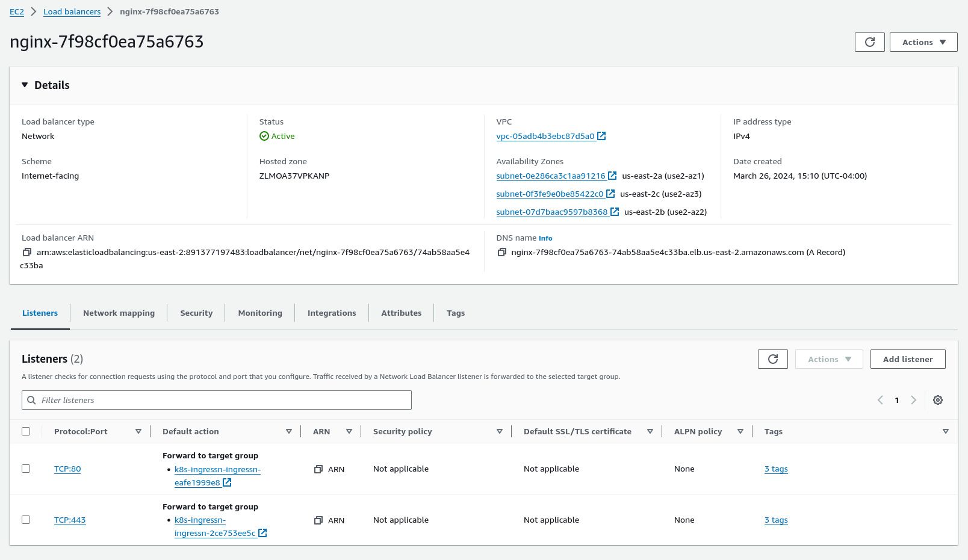Switch to the Monitoring tab
This screenshot has height=560, width=968.
pyautogui.click(x=259, y=313)
